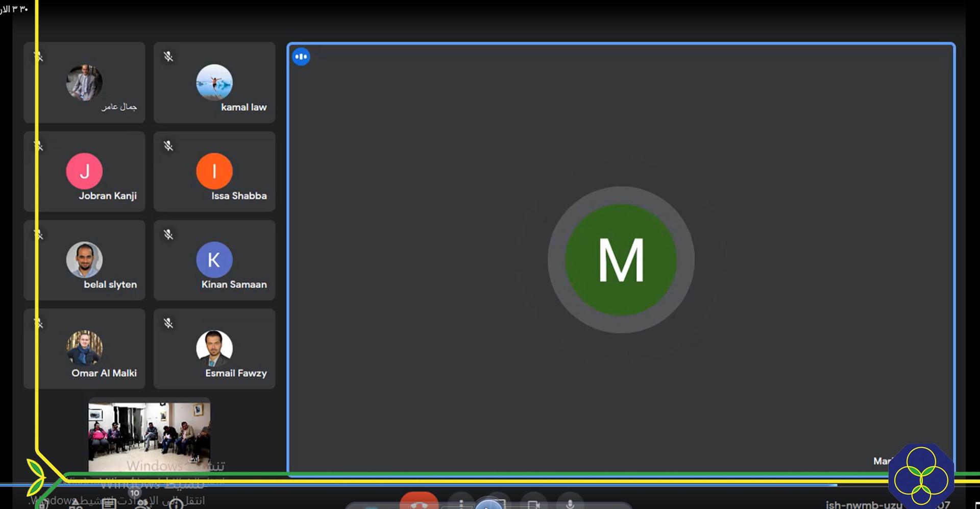Click belal slyten's profile photo
Screen dimensions: 980x509
tap(84, 259)
